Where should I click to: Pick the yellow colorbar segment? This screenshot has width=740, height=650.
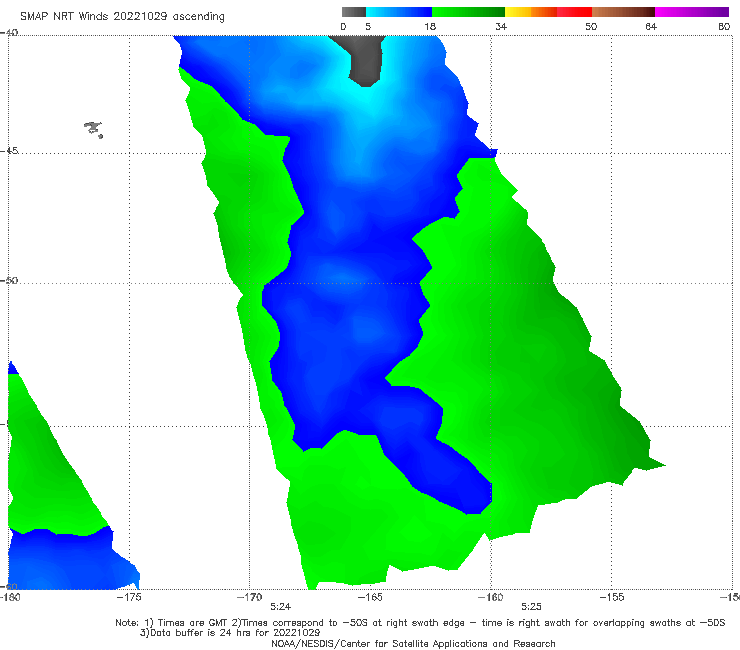pyautogui.click(x=518, y=12)
